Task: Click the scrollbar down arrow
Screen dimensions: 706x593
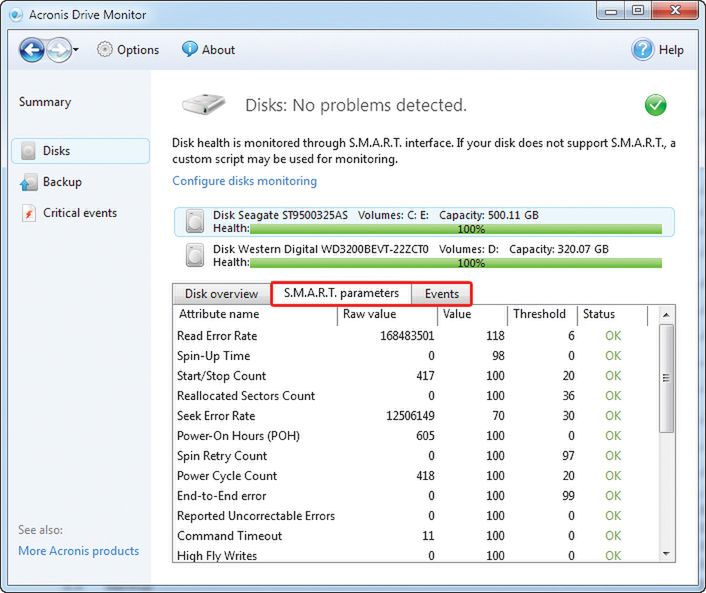Action: (666, 553)
